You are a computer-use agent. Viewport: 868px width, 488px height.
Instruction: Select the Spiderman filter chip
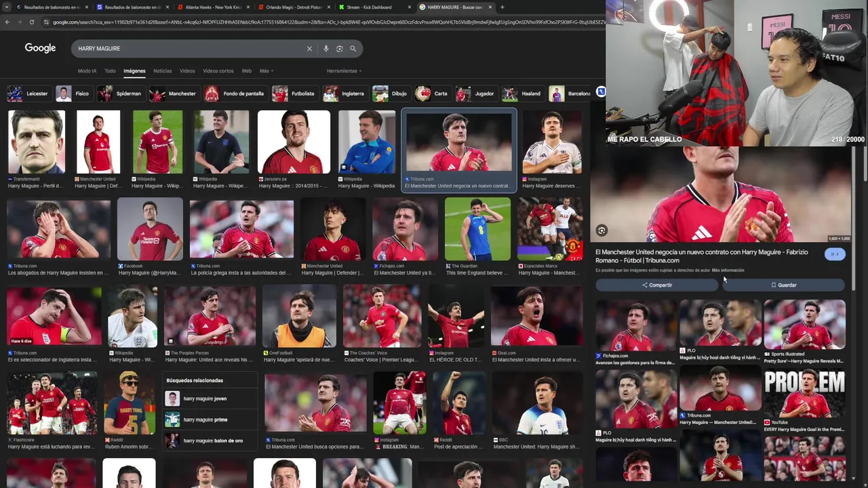click(x=120, y=94)
